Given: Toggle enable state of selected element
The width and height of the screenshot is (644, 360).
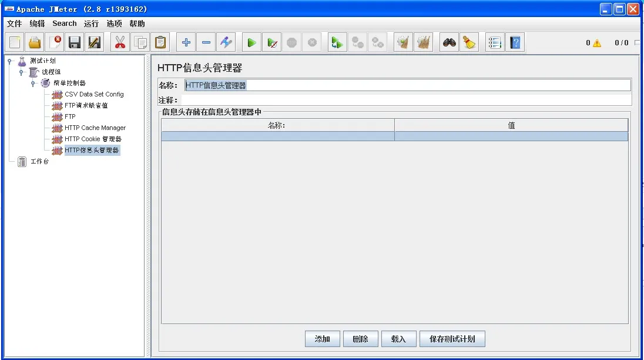Looking at the screenshot, I should (x=226, y=42).
